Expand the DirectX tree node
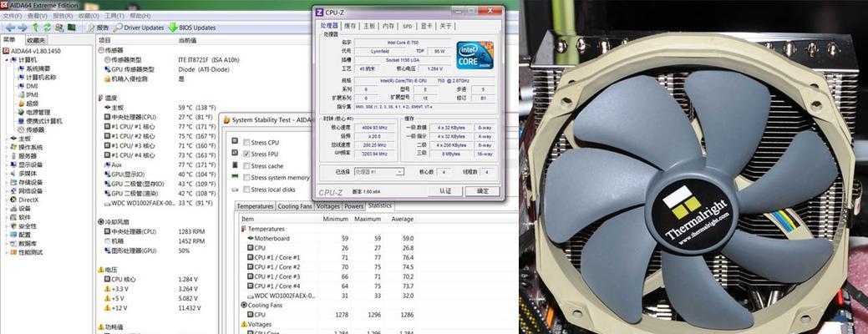Screen dimensions: 868x334 tap(6, 200)
